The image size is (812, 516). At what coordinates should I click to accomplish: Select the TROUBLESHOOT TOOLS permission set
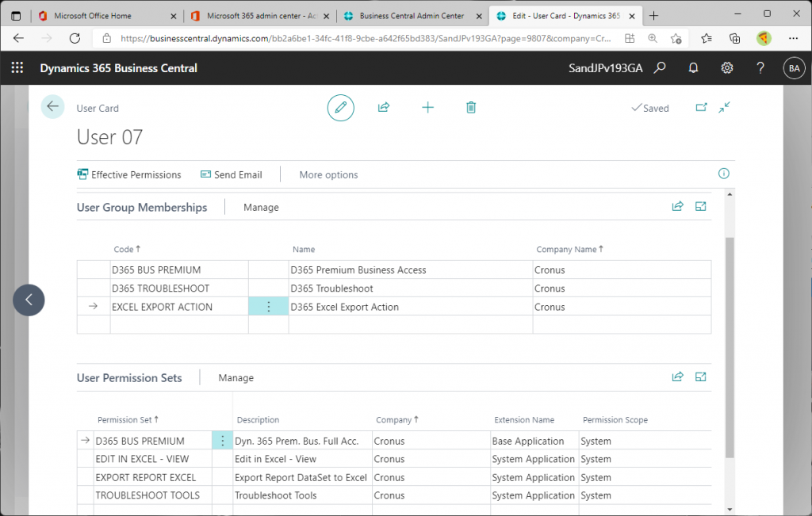153,495
